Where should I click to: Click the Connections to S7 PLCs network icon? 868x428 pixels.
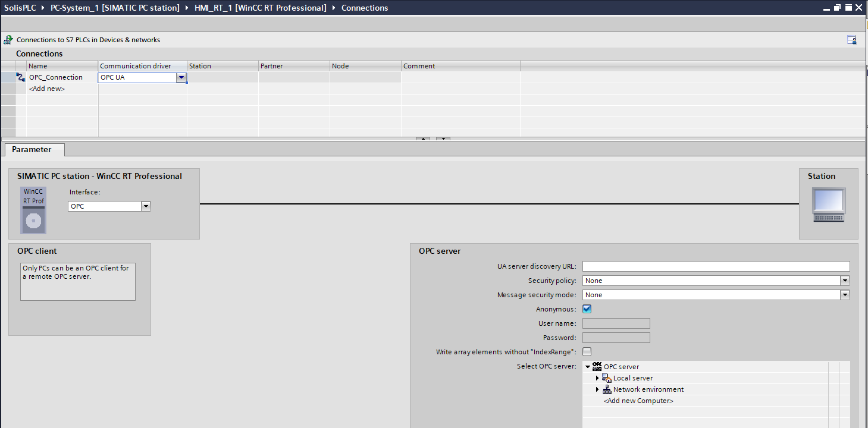[x=8, y=40]
